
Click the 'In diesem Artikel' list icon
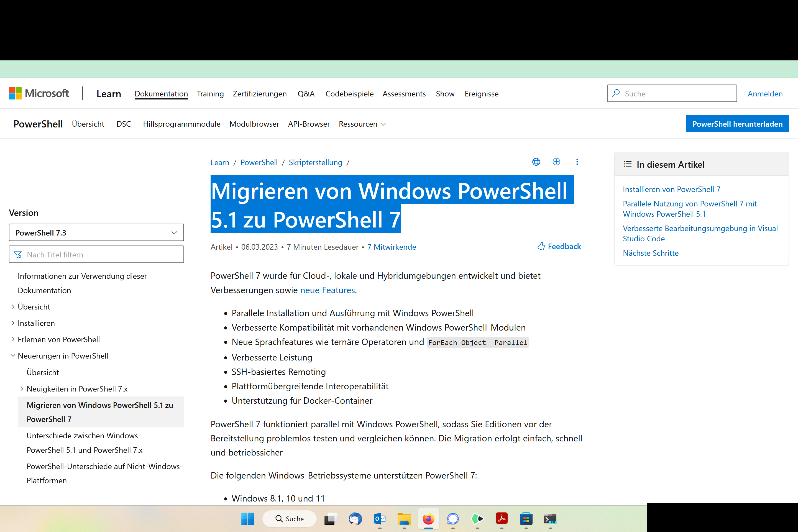pos(628,164)
